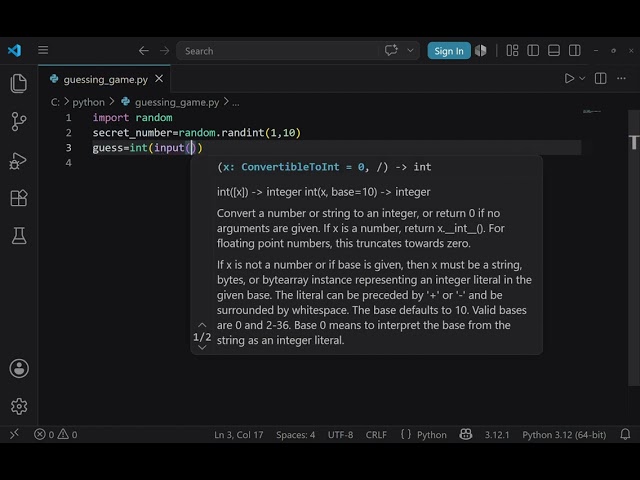Click the Copilot status bar icon

click(466, 434)
